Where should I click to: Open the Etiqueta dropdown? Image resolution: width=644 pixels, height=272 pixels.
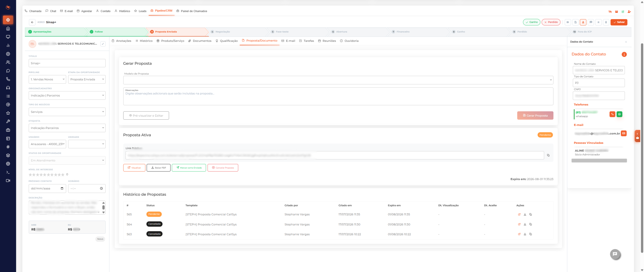(67, 128)
